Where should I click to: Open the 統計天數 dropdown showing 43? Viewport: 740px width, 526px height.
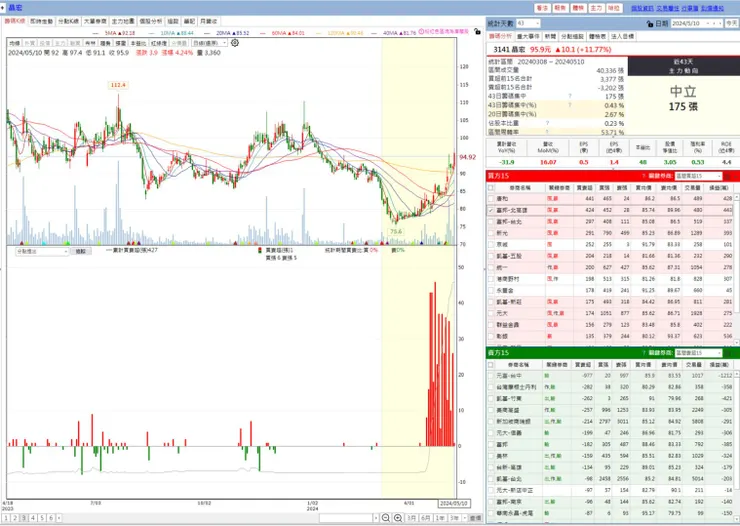(528, 23)
